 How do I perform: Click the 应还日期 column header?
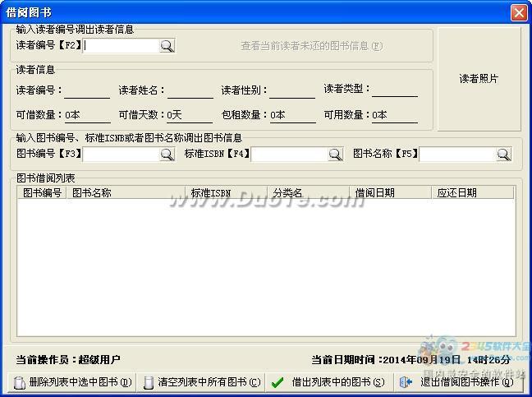(x=472, y=193)
